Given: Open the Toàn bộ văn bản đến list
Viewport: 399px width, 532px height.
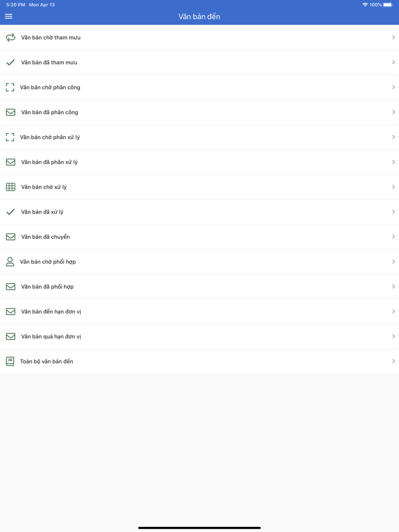Looking at the screenshot, I should (x=199, y=361).
